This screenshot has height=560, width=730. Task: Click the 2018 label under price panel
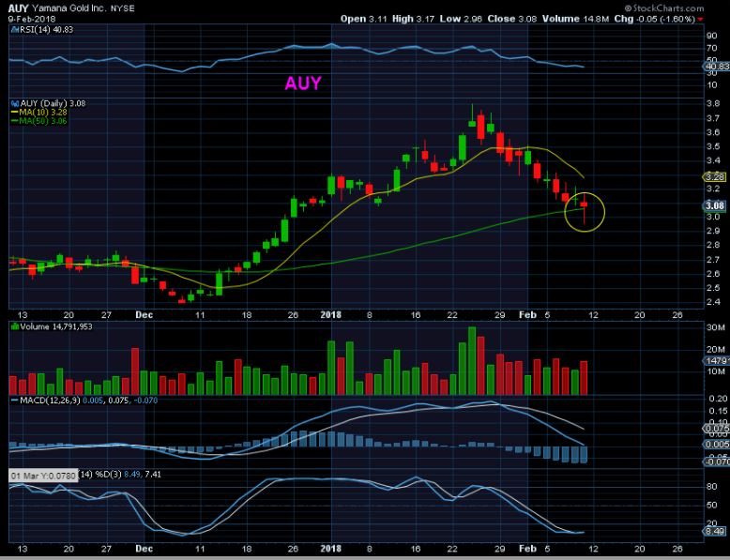[331, 314]
